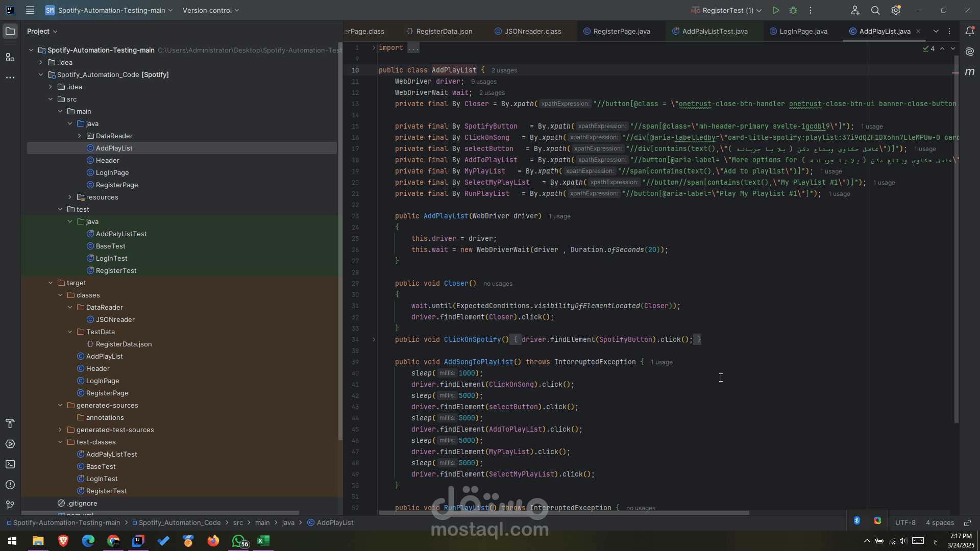Open the main hamburger menu
This screenshot has height=551, width=980.
coord(30,10)
